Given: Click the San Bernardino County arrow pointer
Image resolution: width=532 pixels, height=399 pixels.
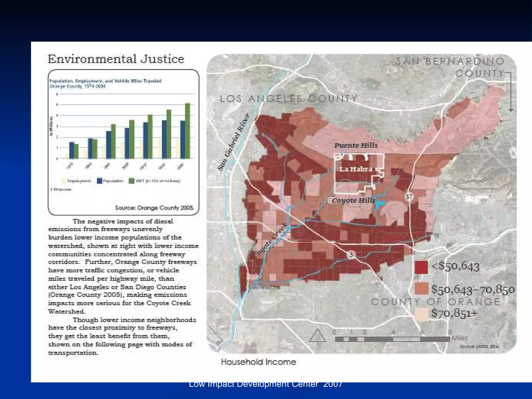Looking at the screenshot, I should (510, 91).
